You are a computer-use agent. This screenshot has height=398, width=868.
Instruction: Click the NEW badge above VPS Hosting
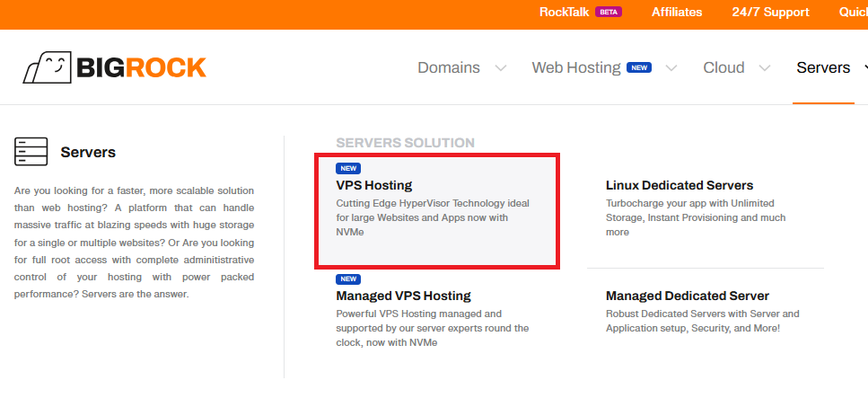[x=348, y=169]
